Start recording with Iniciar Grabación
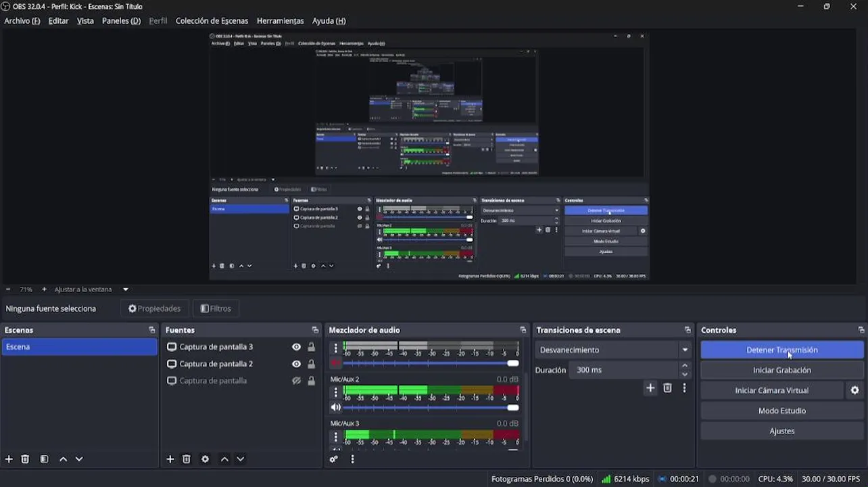The height and width of the screenshot is (487, 868). [782, 370]
